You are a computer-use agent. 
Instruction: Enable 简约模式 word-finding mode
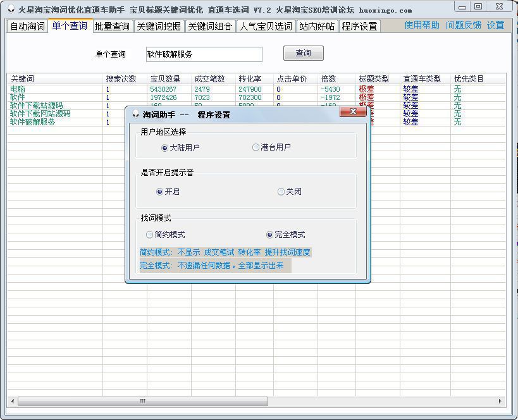tap(149, 235)
